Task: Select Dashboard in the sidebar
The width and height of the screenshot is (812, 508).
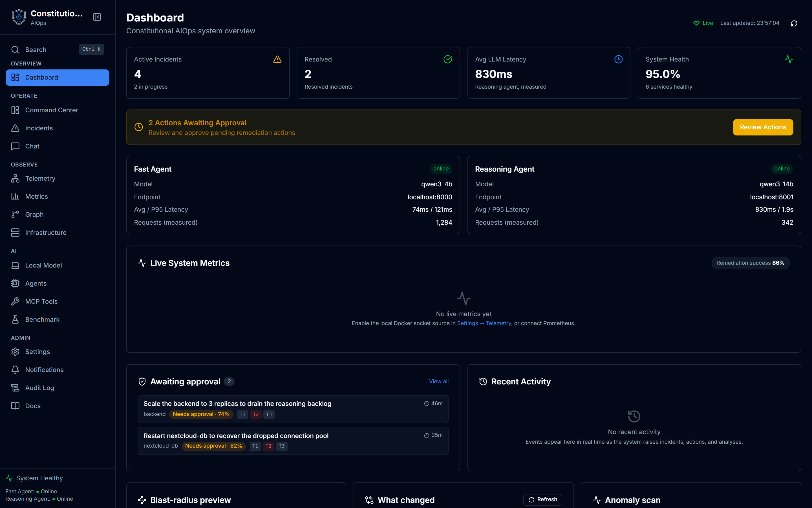Action: (58, 78)
